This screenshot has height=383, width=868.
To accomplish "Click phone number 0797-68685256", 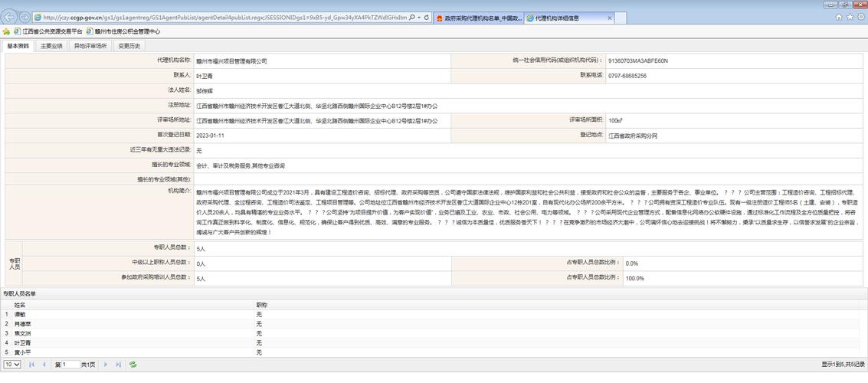I will 627,76.
